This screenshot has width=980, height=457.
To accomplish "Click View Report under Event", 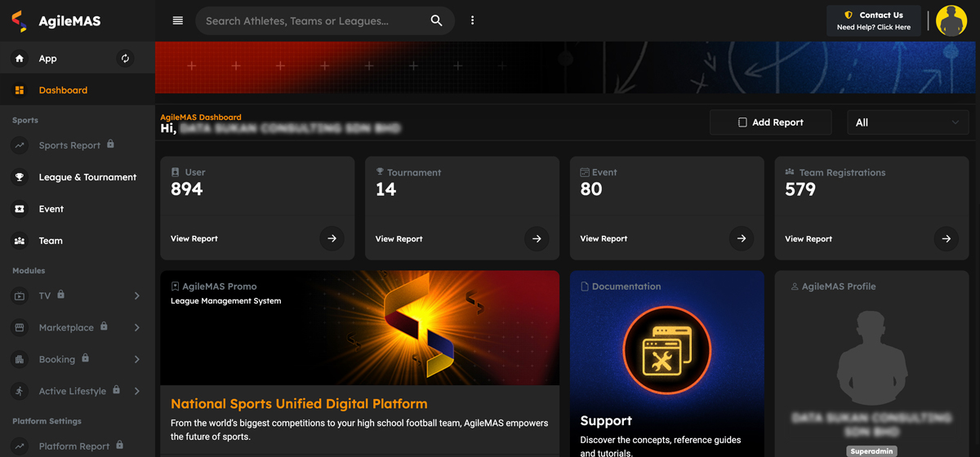I will point(604,239).
